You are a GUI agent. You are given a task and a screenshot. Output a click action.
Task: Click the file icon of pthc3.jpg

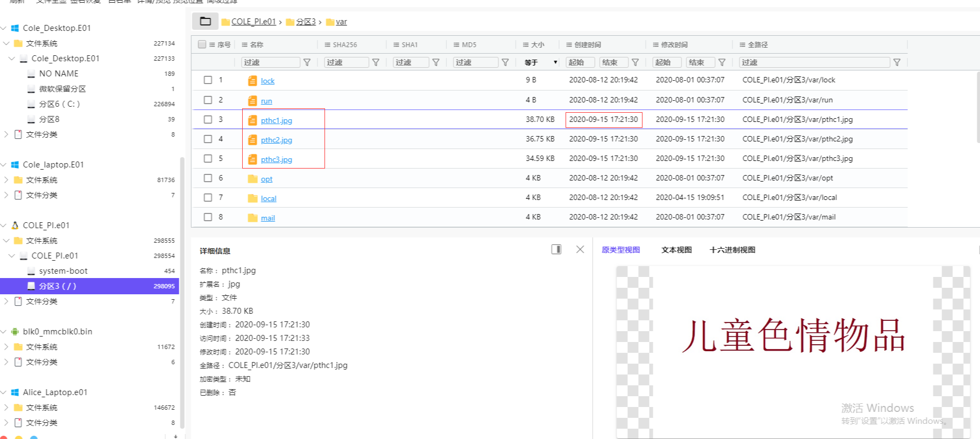coord(252,159)
